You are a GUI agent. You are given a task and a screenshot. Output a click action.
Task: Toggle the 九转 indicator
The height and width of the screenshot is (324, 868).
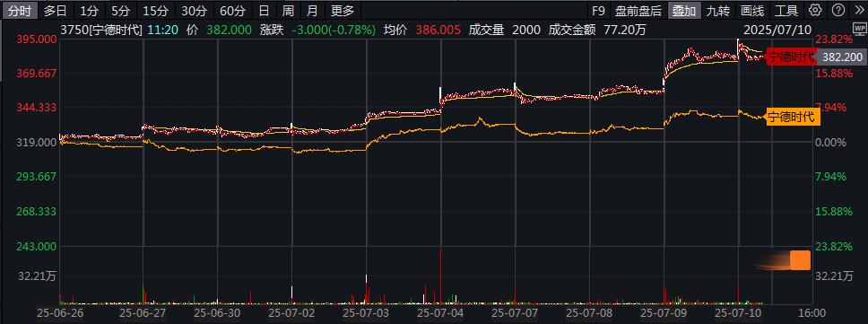point(718,10)
